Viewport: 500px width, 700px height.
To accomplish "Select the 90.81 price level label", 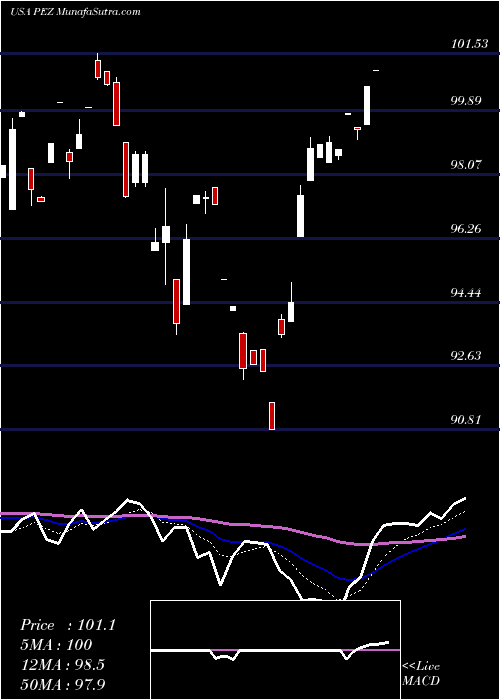I will point(466,420).
